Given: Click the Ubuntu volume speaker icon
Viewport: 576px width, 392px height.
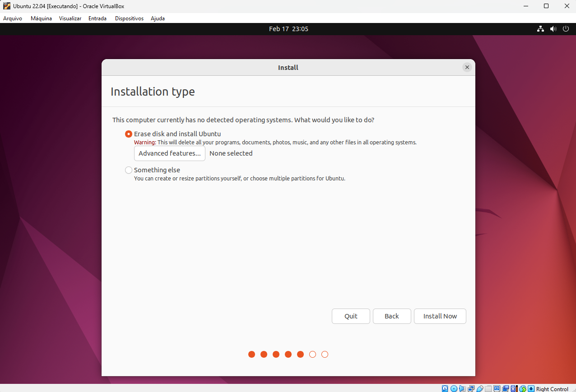Looking at the screenshot, I should coord(553,29).
